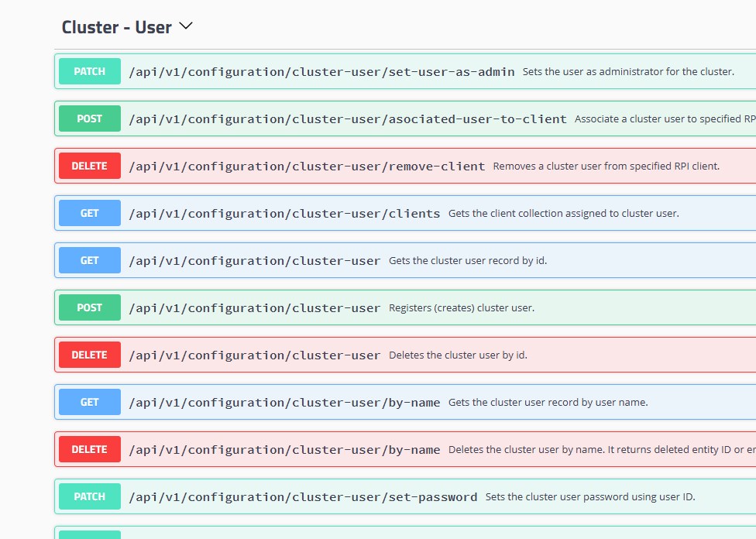Screen dimensions: 756x539
Task: Click the GET badge on the by-name endpoint
Action: [89, 402]
